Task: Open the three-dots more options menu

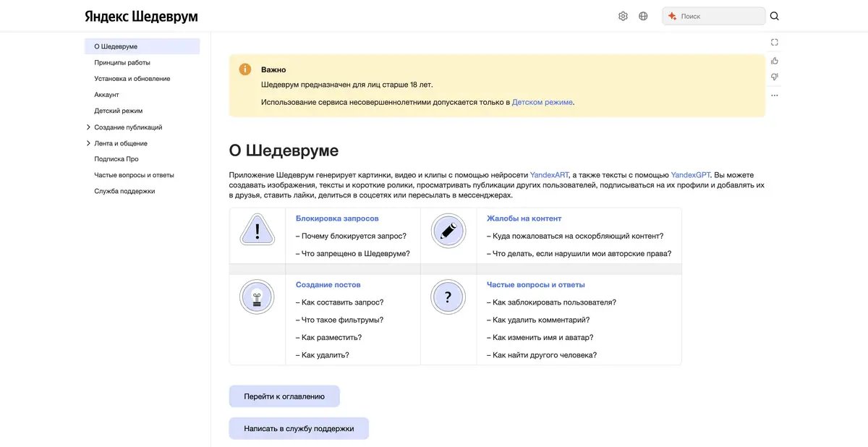Action: [x=775, y=95]
